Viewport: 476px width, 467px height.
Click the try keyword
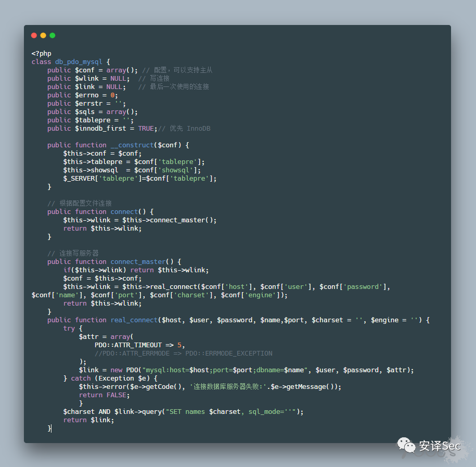(x=69, y=329)
